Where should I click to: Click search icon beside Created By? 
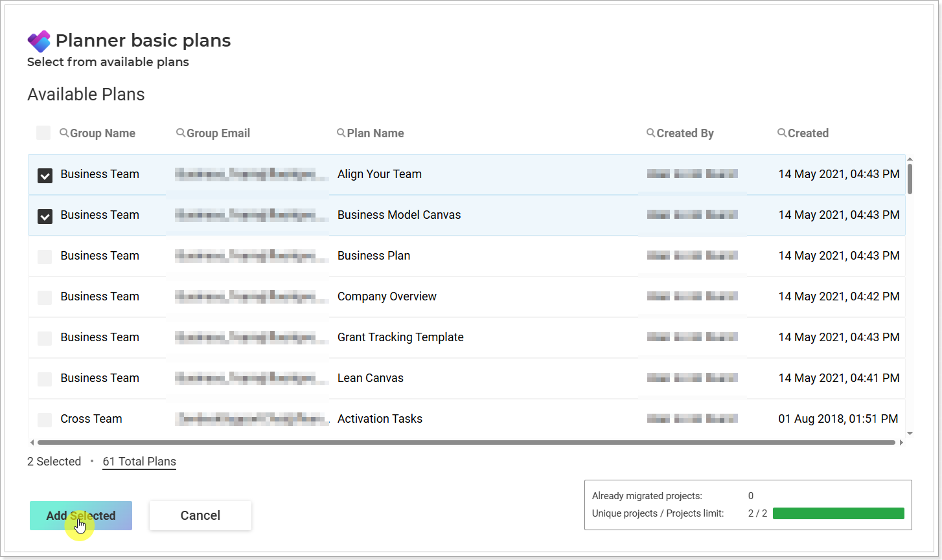[651, 133]
